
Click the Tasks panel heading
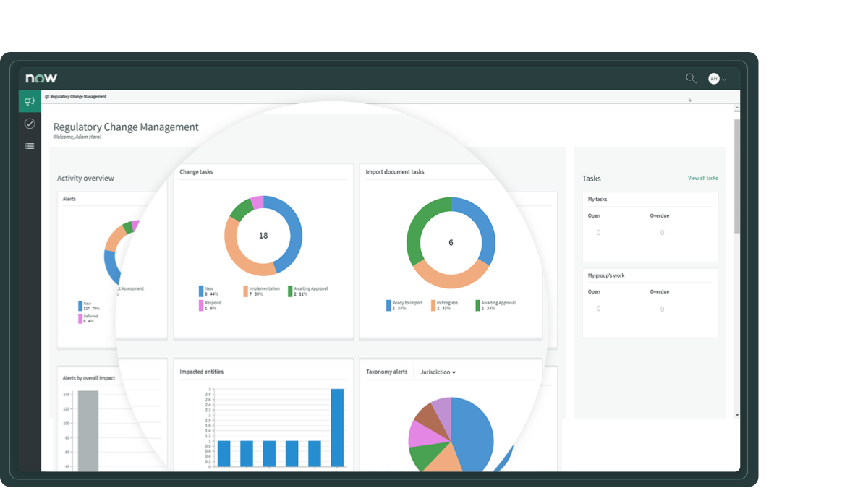point(592,179)
